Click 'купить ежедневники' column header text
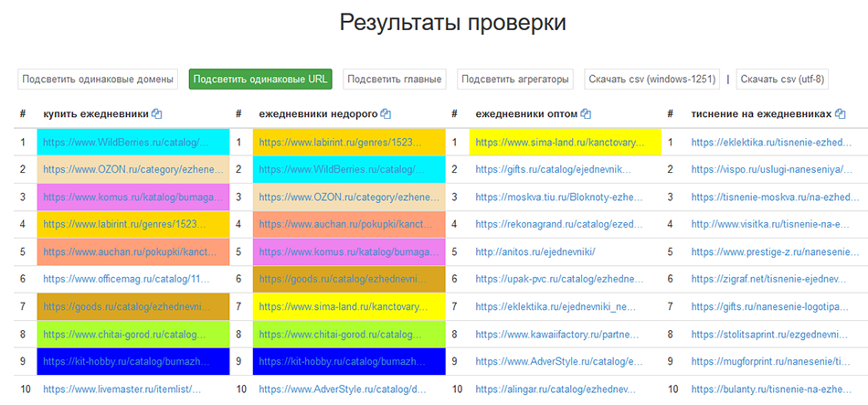 click(96, 114)
